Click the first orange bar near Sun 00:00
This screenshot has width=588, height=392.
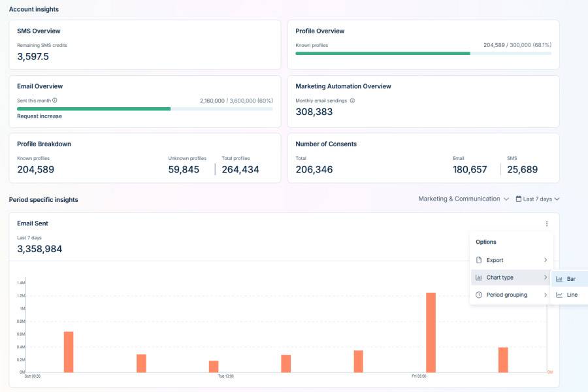click(x=69, y=351)
